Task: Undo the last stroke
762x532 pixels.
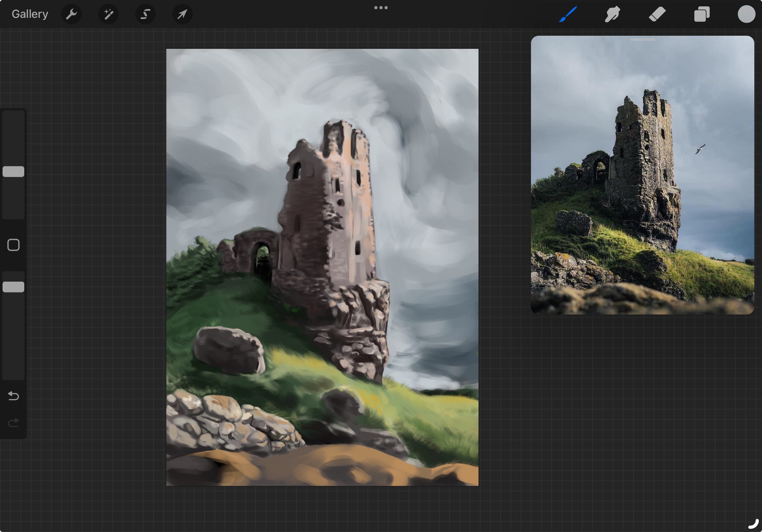Action: tap(13, 396)
